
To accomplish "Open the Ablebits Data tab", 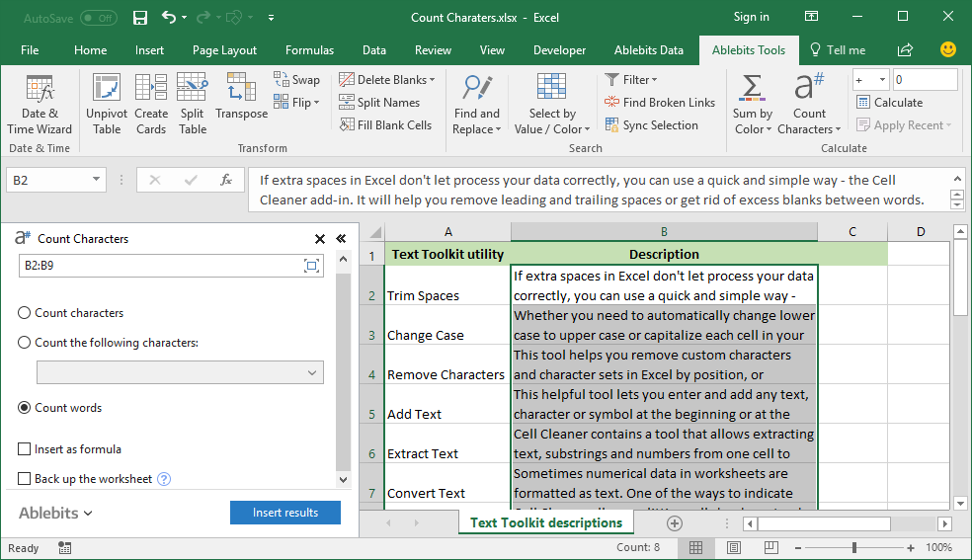I will pyautogui.click(x=648, y=50).
